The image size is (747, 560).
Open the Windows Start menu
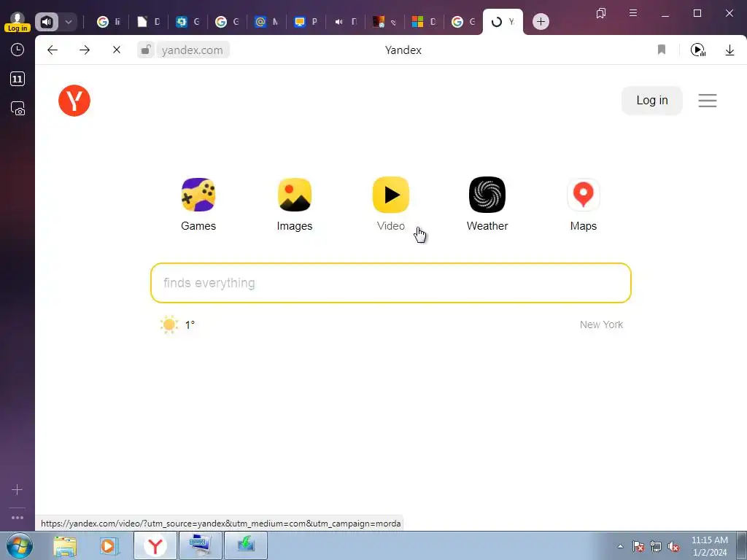tap(20, 545)
